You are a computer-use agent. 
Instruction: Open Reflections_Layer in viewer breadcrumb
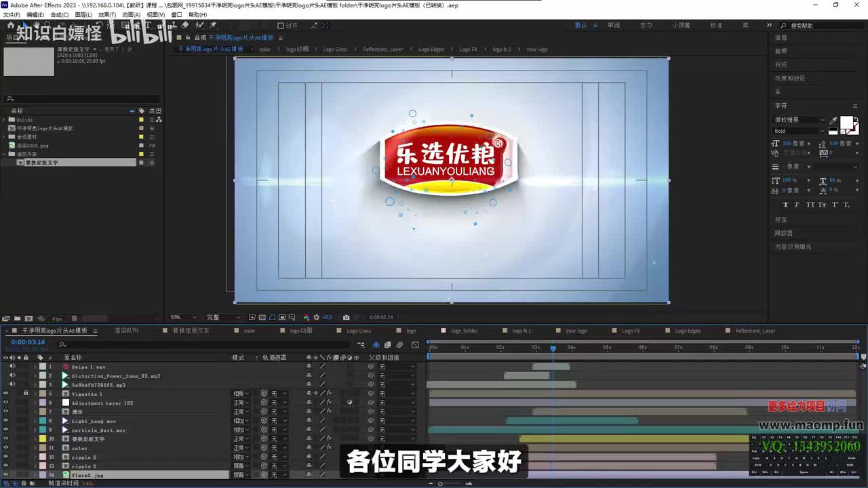coord(382,49)
